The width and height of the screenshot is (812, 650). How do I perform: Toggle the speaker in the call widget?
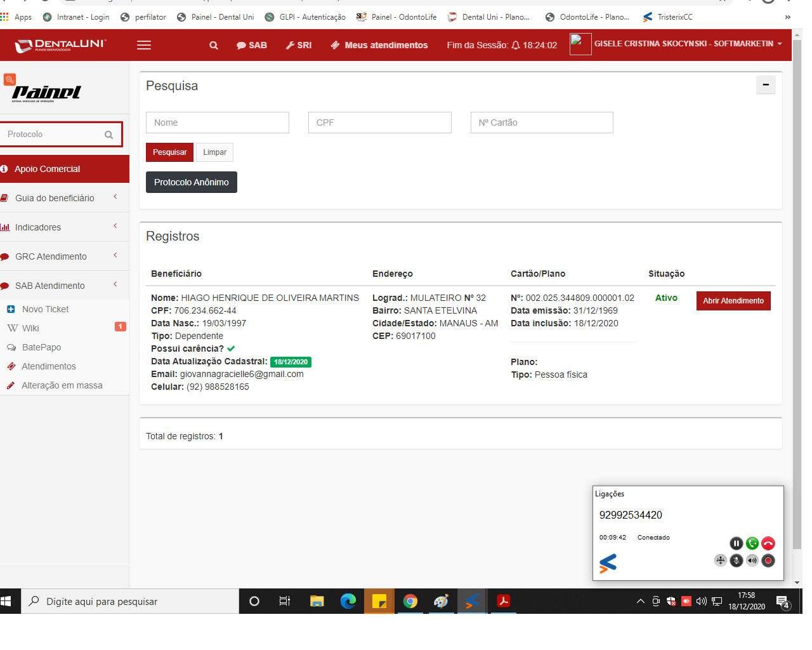pyautogui.click(x=752, y=560)
